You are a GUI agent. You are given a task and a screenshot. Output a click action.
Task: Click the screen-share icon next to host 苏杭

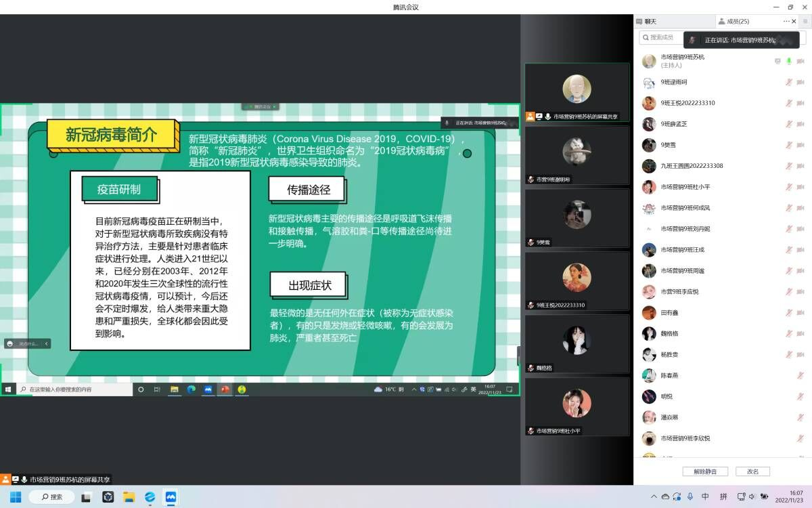[777, 61]
